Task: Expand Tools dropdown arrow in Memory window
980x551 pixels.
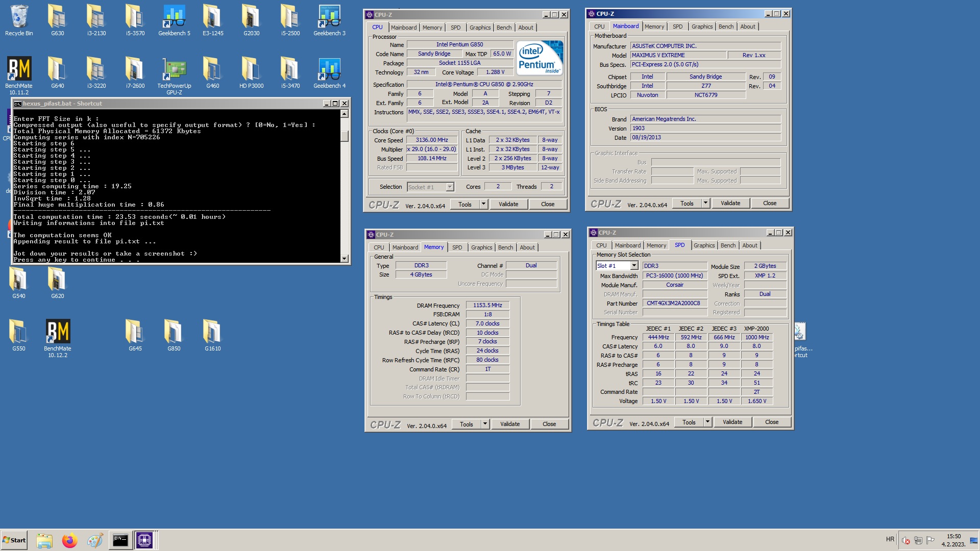Action: 485,424
